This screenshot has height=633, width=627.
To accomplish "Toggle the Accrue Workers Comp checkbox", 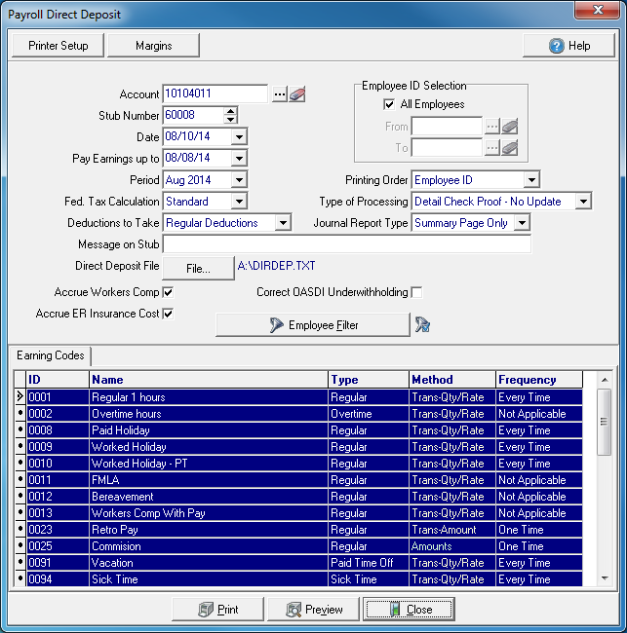I will (168, 292).
